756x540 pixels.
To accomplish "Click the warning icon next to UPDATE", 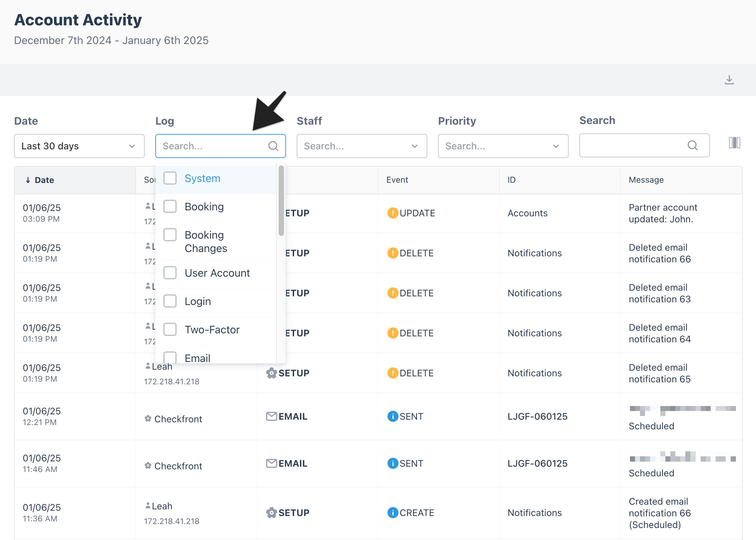I will tap(393, 213).
